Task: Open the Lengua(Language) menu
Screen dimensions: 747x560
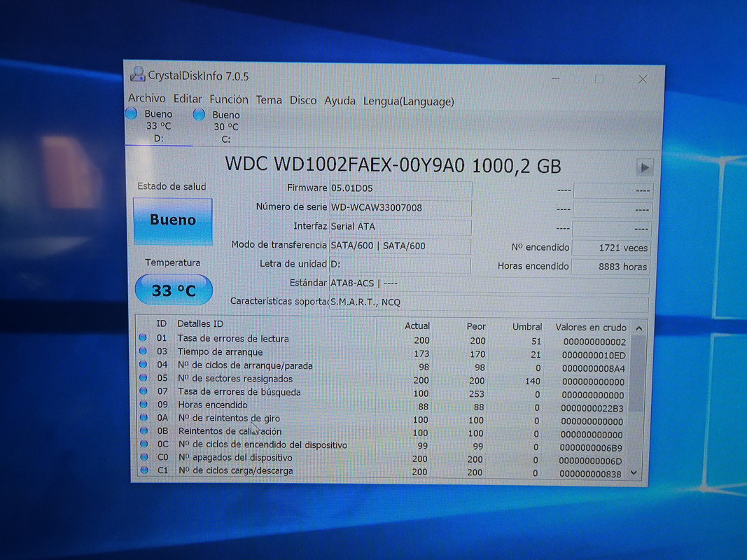Action: point(409,101)
